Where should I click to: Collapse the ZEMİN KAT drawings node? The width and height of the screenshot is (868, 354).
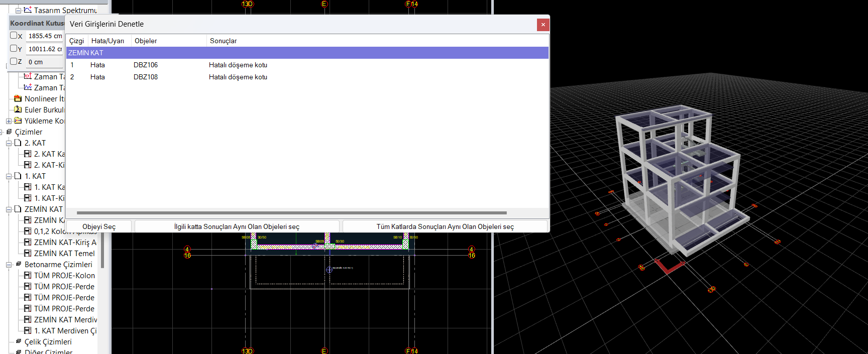coord(9,209)
